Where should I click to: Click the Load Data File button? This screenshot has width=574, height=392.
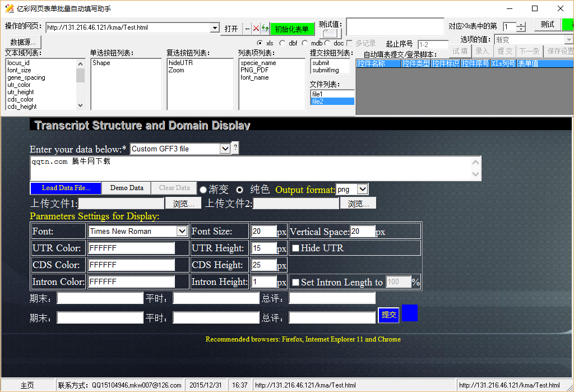pos(67,188)
